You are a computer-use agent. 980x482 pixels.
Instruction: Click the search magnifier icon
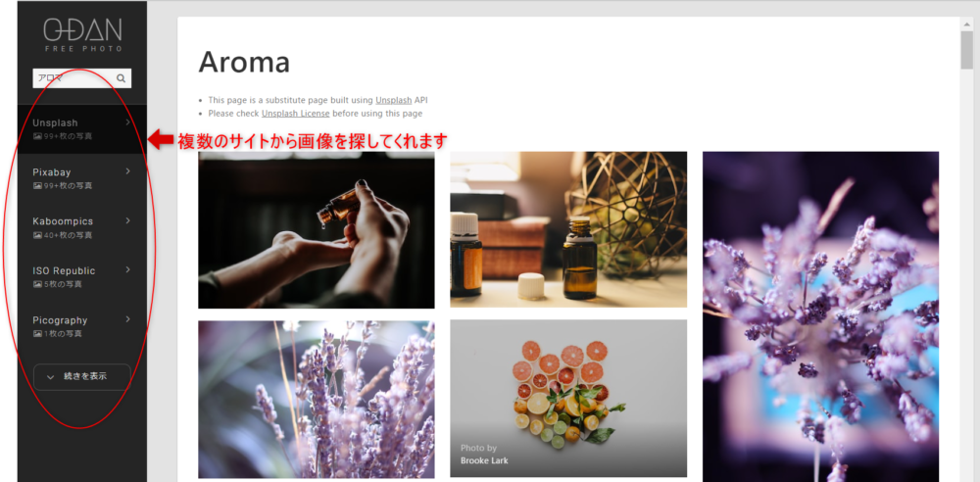(x=122, y=78)
